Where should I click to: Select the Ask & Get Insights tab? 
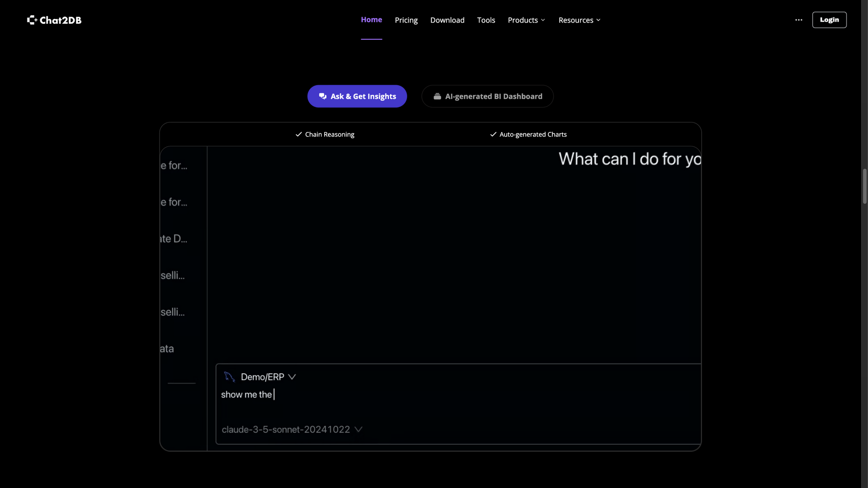coord(357,96)
